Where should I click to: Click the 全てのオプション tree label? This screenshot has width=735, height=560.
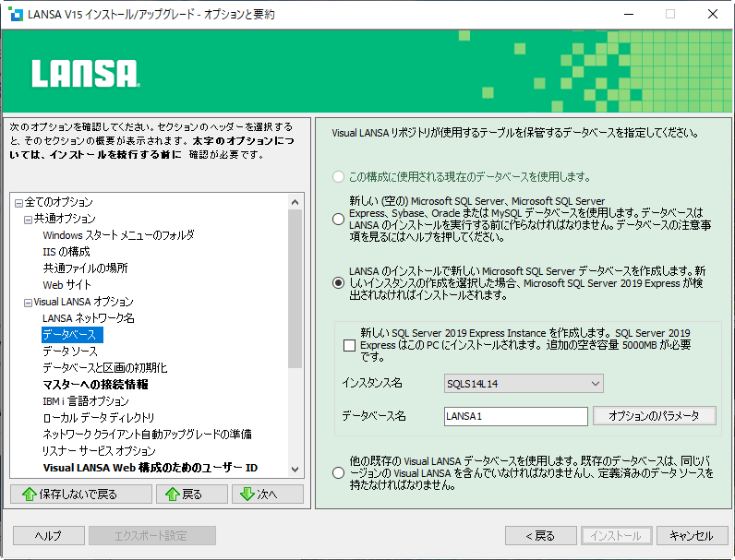pyautogui.click(x=58, y=202)
